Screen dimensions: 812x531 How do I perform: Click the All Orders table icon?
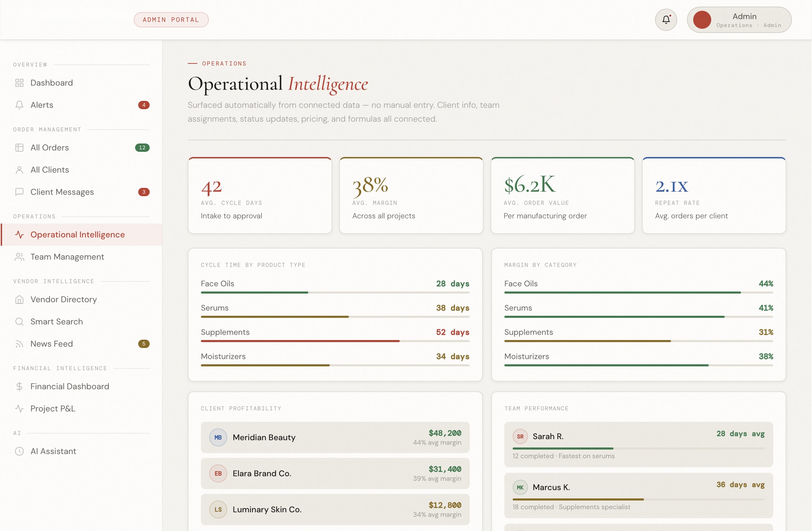point(19,148)
